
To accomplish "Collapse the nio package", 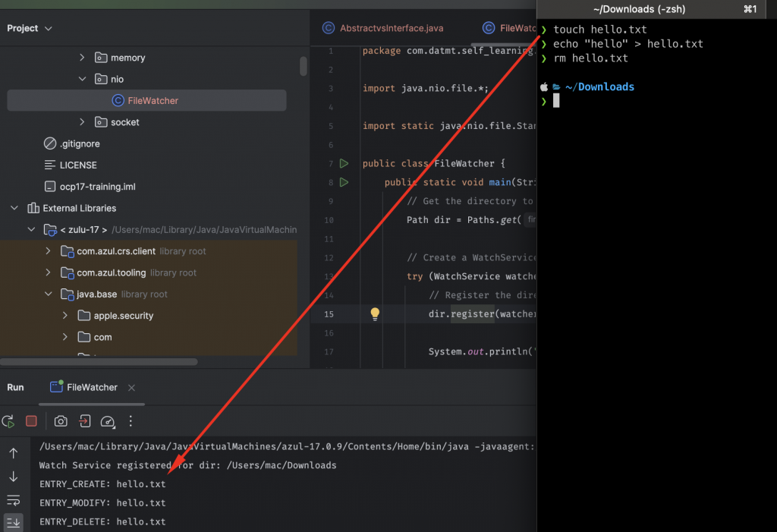I will coord(82,79).
